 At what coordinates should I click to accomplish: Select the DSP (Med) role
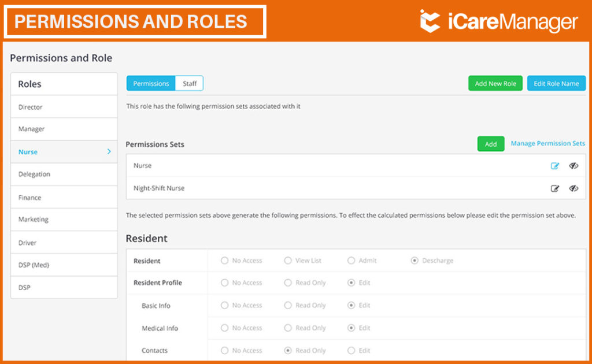(x=64, y=265)
